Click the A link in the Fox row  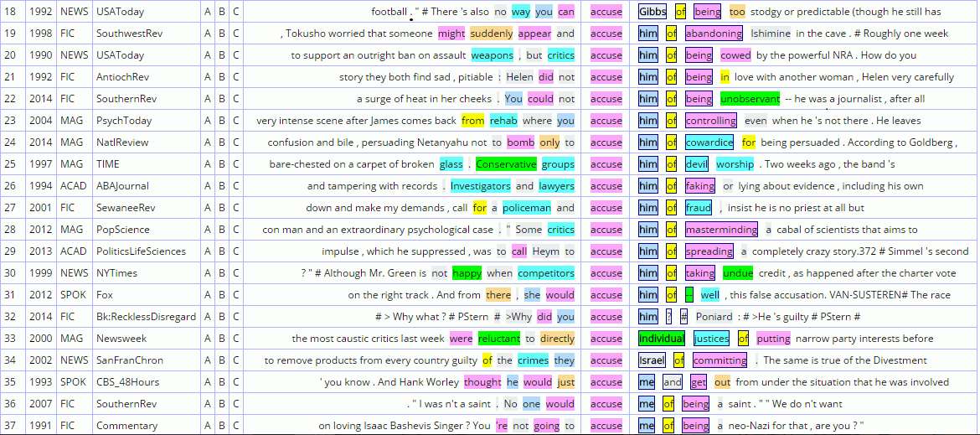[207, 295]
